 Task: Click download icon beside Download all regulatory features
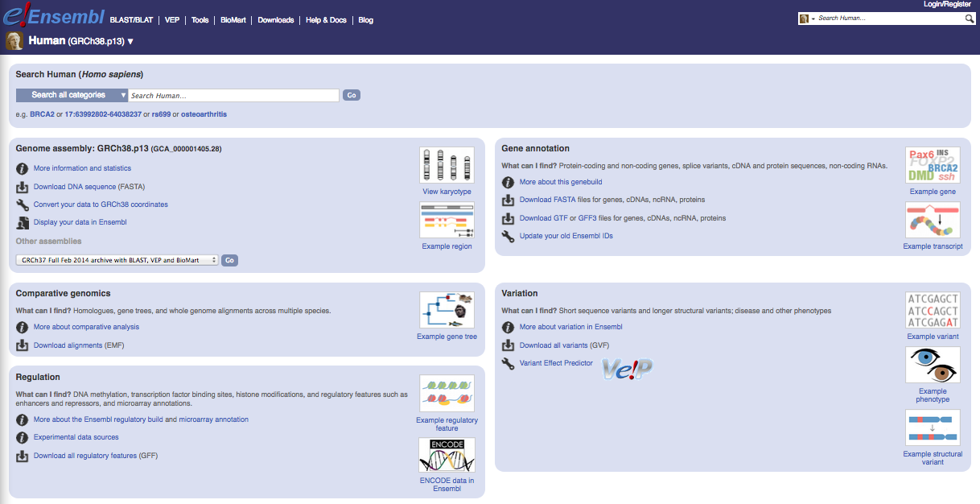23,456
